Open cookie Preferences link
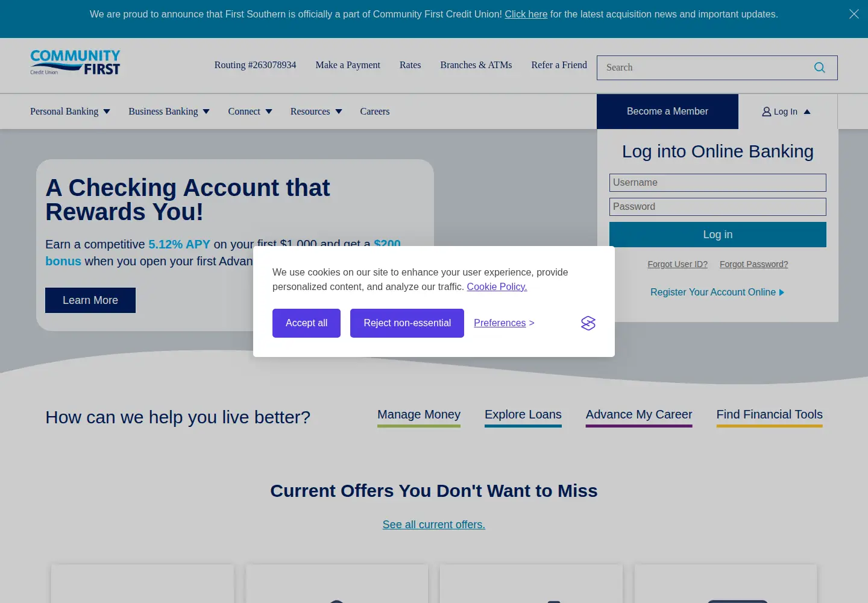 click(x=504, y=323)
